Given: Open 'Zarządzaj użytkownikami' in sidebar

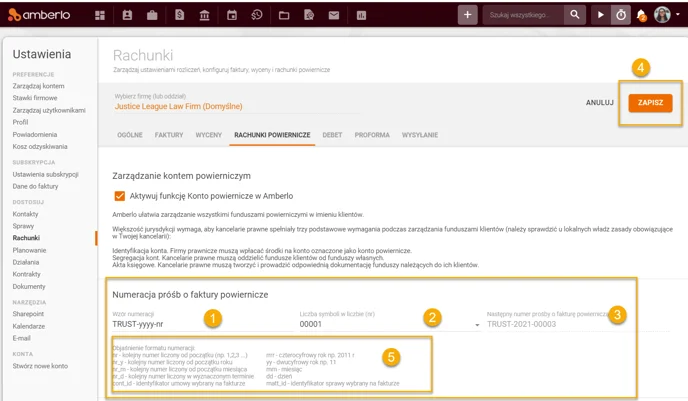Looking at the screenshot, I should [x=49, y=110].
